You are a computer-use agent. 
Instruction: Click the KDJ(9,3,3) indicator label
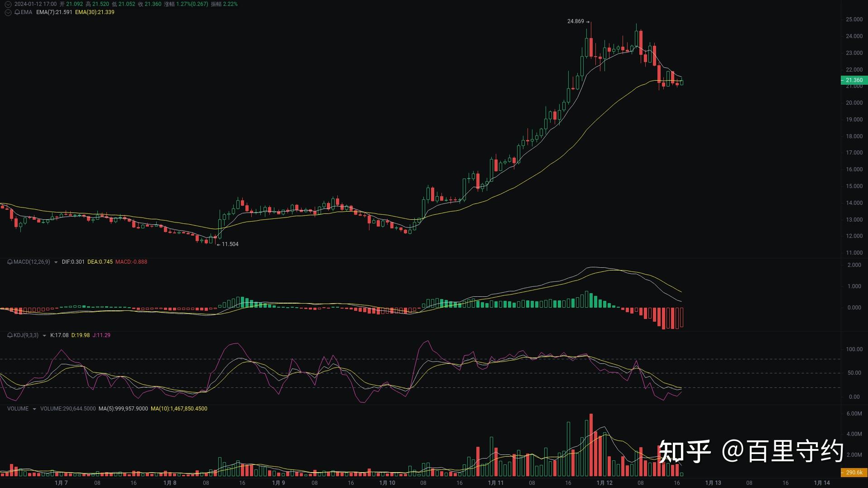pyautogui.click(x=26, y=335)
